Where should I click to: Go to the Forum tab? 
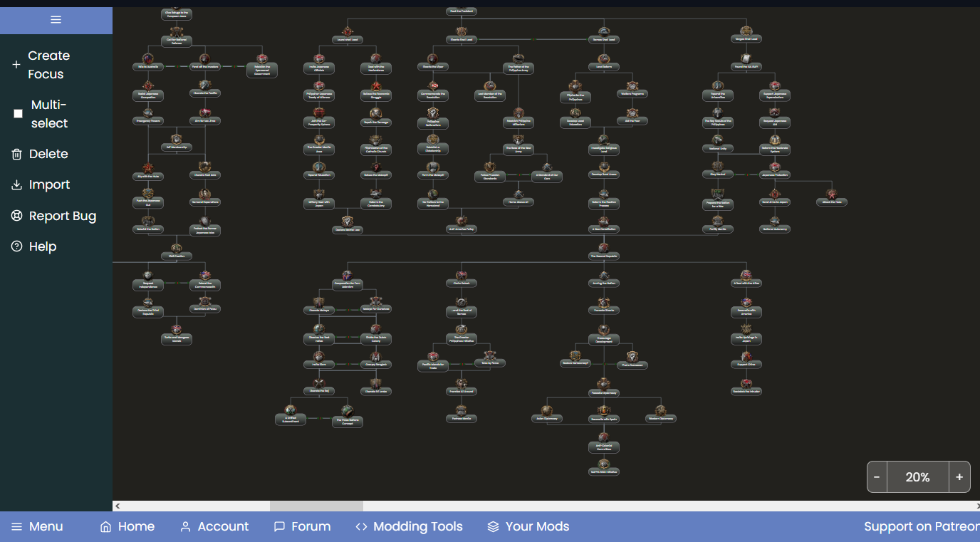302,527
